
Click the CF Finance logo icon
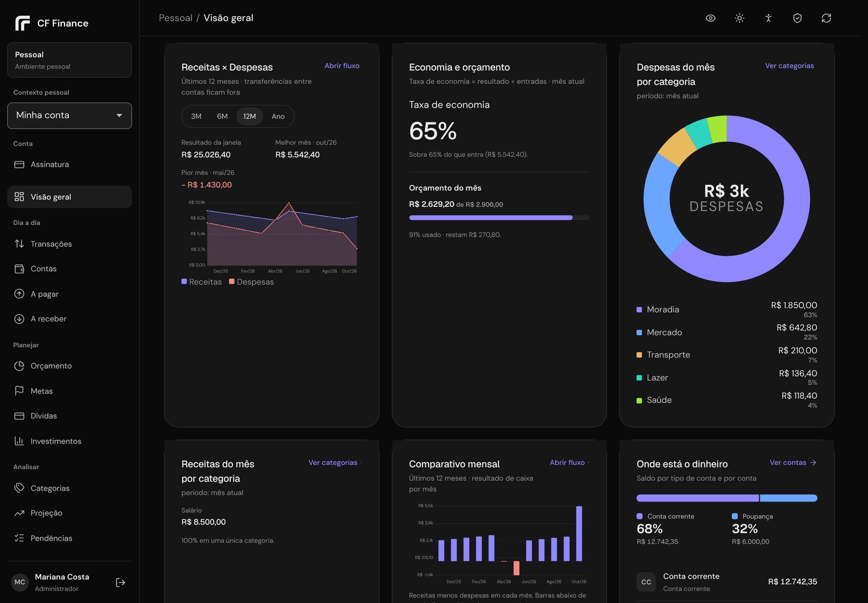click(x=22, y=23)
